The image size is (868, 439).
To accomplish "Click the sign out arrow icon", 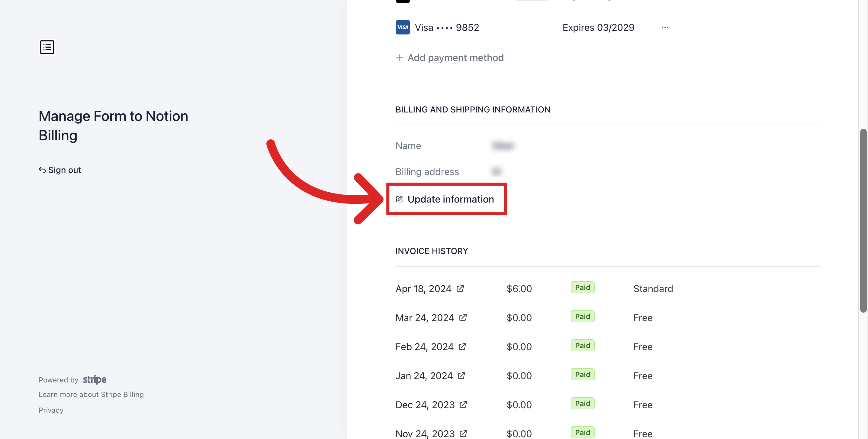I will [42, 170].
